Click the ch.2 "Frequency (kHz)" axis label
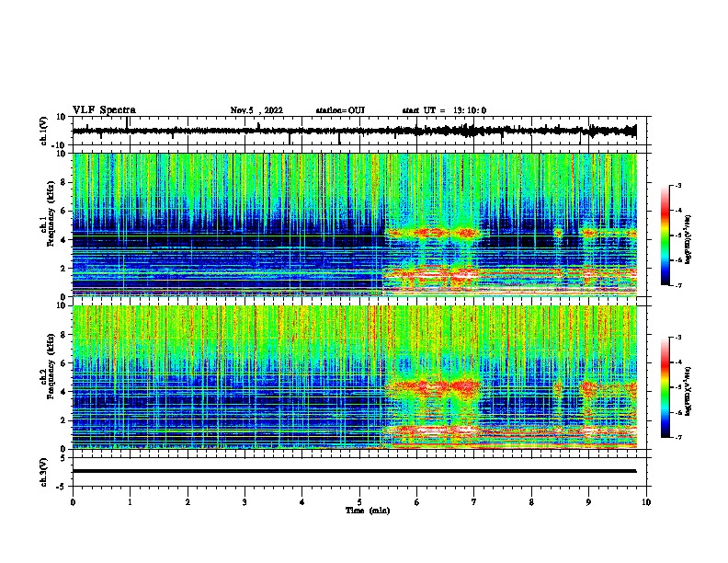This screenshot has width=728, height=563. click(51, 367)
